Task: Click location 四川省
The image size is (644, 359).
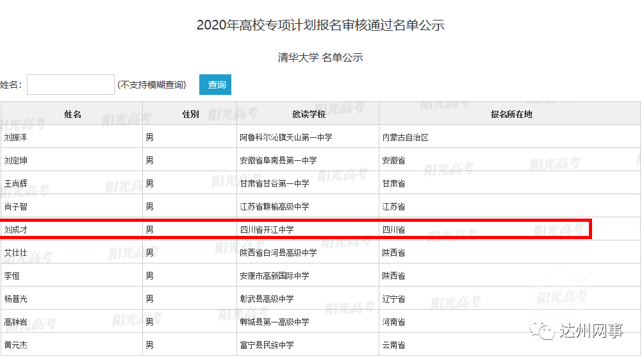Action: tap(393, 230)
